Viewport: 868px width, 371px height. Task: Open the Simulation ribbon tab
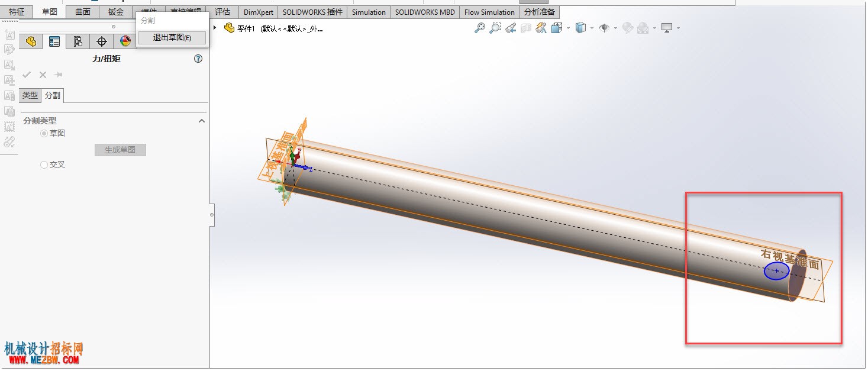tap(369, 12)
